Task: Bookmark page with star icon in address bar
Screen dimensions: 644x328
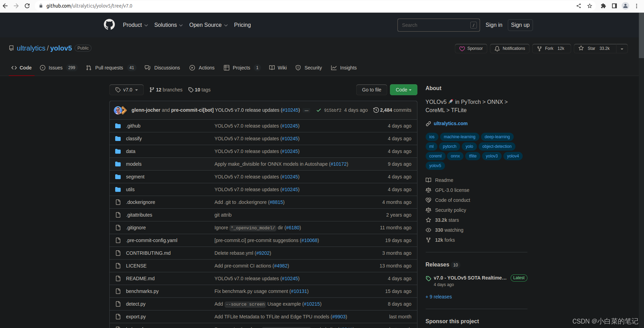Action: point(590,6)
